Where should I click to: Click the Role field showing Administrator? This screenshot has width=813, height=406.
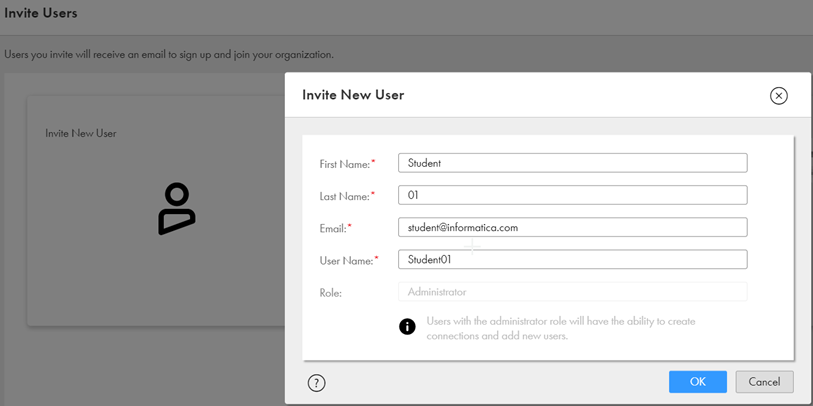tap(572, 292)
